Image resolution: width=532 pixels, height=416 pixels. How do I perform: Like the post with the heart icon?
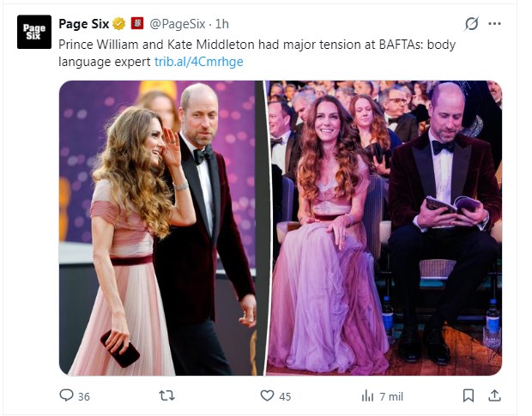click(x=267, y=395)
